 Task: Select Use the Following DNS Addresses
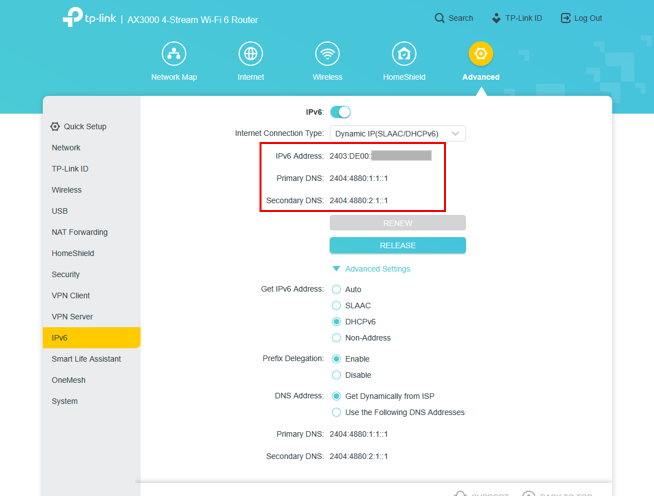point(337,412)
